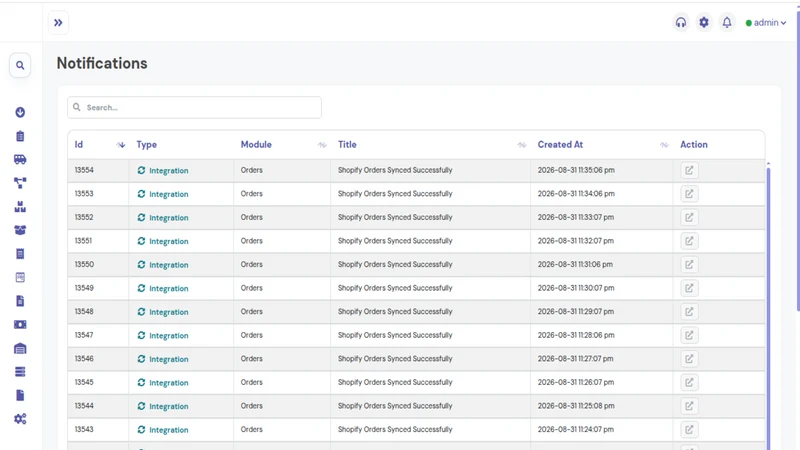Click Integration type in row 13548

pos(163,312)
